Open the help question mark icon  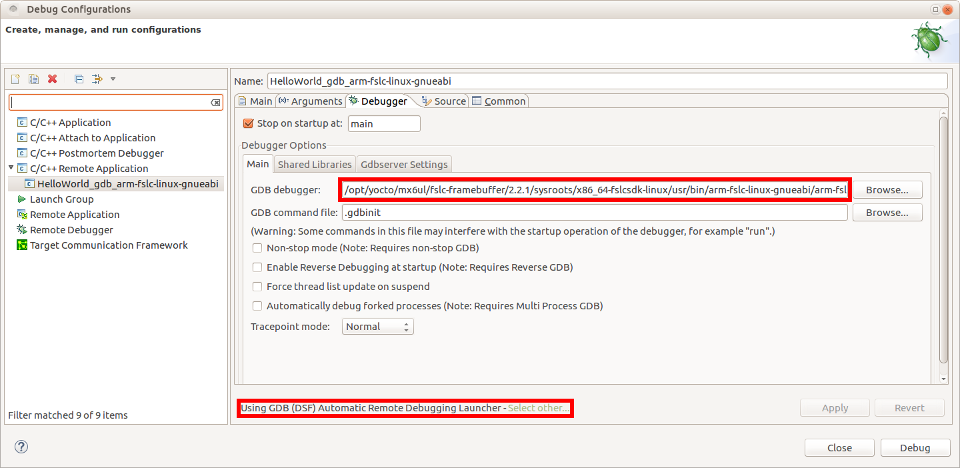[21, 447]
